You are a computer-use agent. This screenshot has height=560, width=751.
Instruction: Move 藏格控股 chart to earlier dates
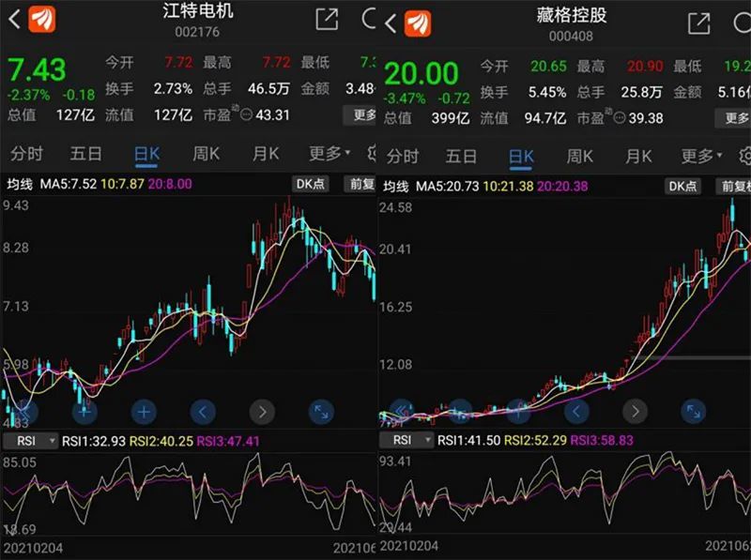pyautogui.click(x=576, y=411)
